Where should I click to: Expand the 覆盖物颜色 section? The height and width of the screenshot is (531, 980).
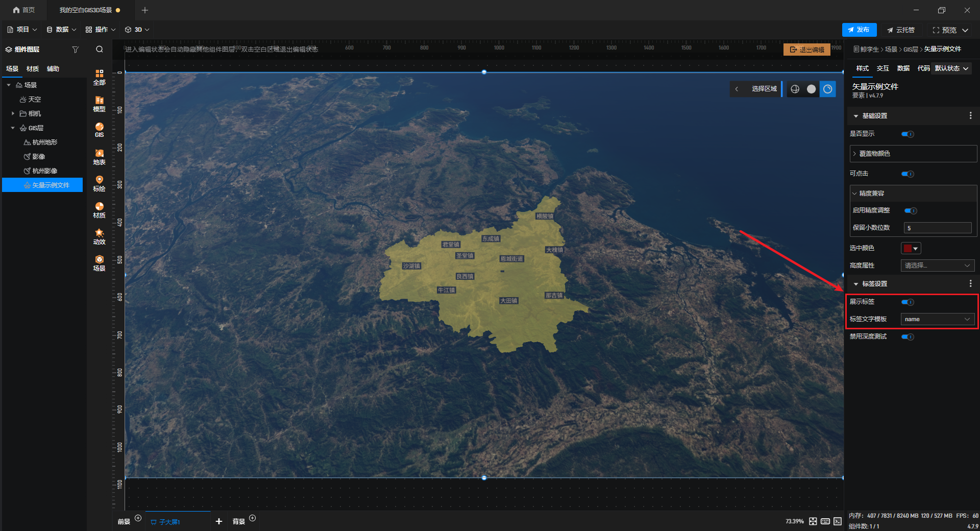click(913, 154)
